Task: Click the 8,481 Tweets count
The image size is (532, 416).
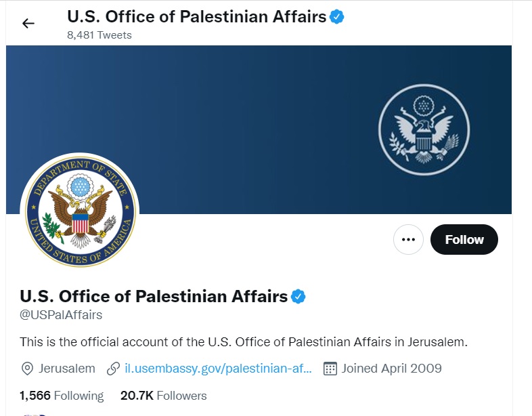Action: pos(99,35)
